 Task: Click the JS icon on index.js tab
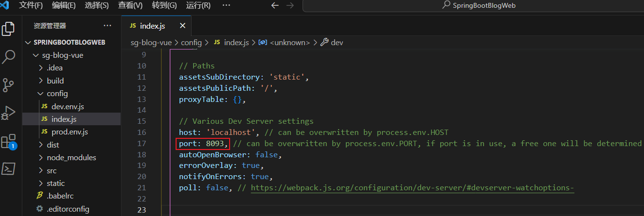(133, 26)
